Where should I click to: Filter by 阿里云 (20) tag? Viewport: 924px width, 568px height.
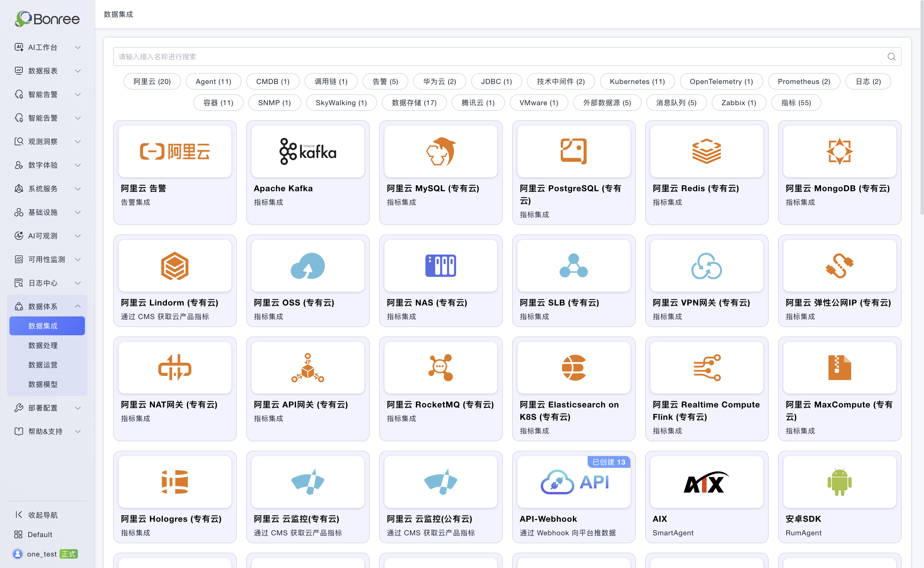(x=152, y=82)
